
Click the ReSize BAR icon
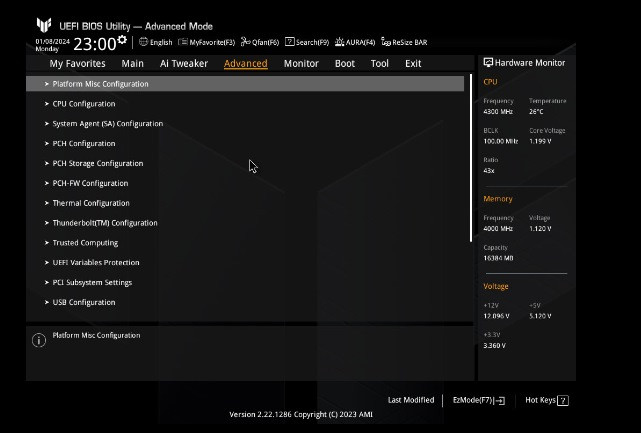[385, 42]
